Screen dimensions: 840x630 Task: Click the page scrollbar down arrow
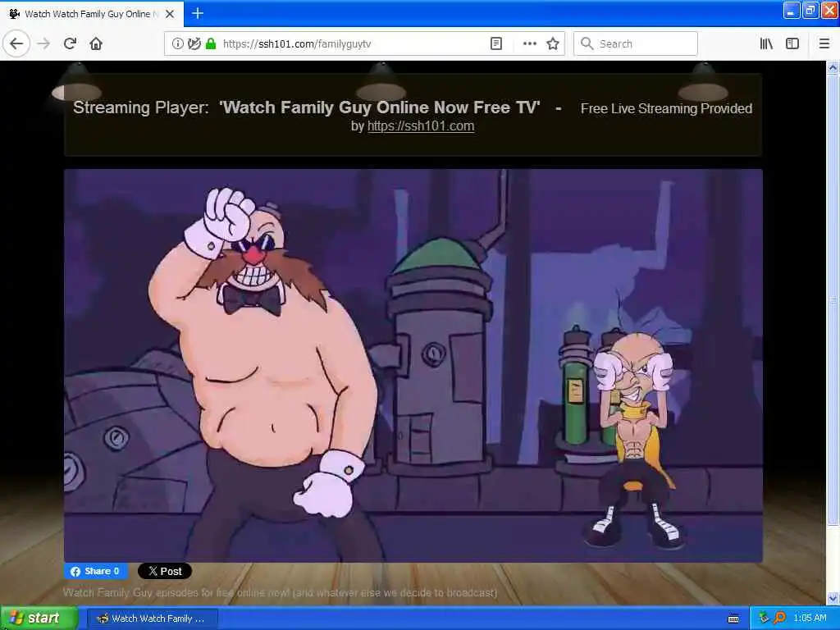point(833,598)
